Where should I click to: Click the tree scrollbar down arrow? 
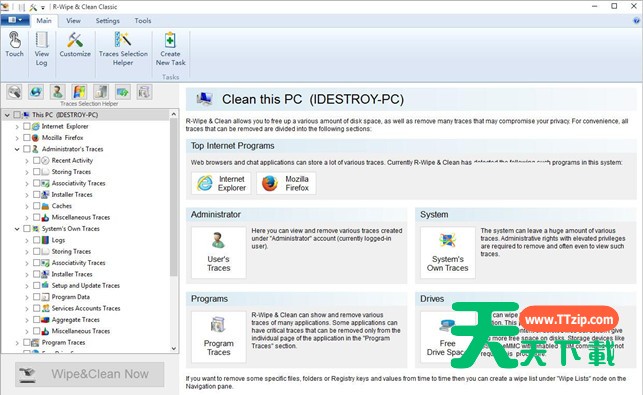[x=174, y=348]
